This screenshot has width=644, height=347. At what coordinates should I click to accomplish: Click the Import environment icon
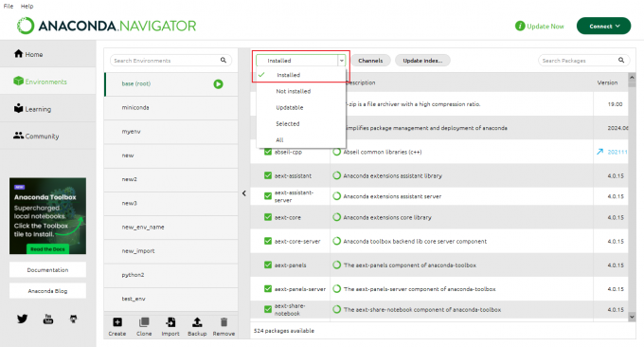point(170,322)
